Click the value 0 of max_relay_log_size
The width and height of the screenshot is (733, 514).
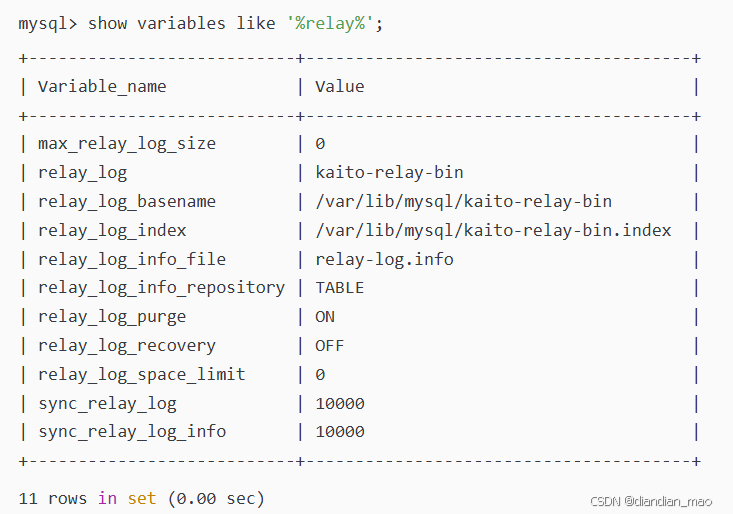click(320, 144)
